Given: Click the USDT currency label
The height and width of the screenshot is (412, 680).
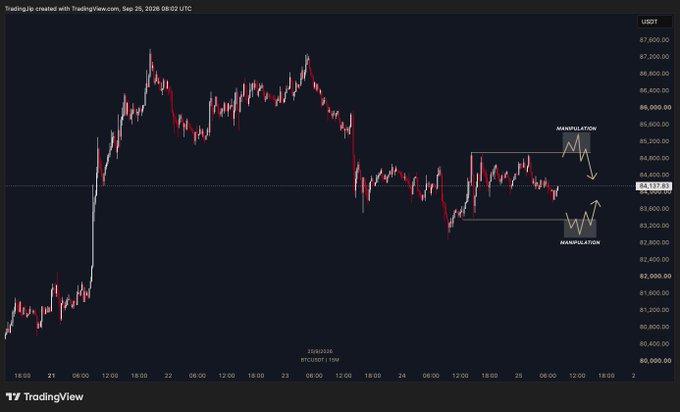Looking at the screenshot, I should [649, 22].
